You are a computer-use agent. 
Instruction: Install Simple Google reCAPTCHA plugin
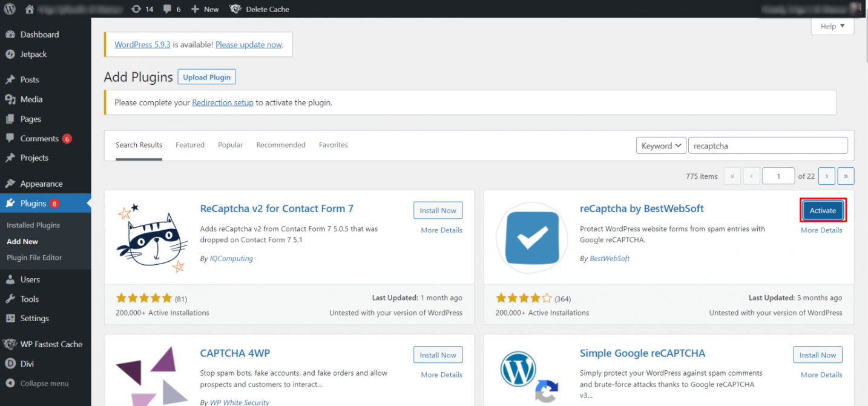(818, 355)
